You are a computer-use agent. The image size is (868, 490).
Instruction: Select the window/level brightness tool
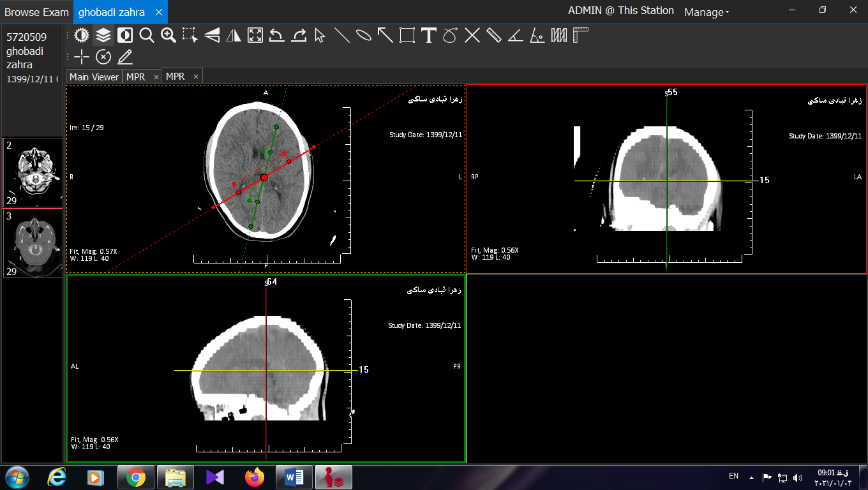81,36
